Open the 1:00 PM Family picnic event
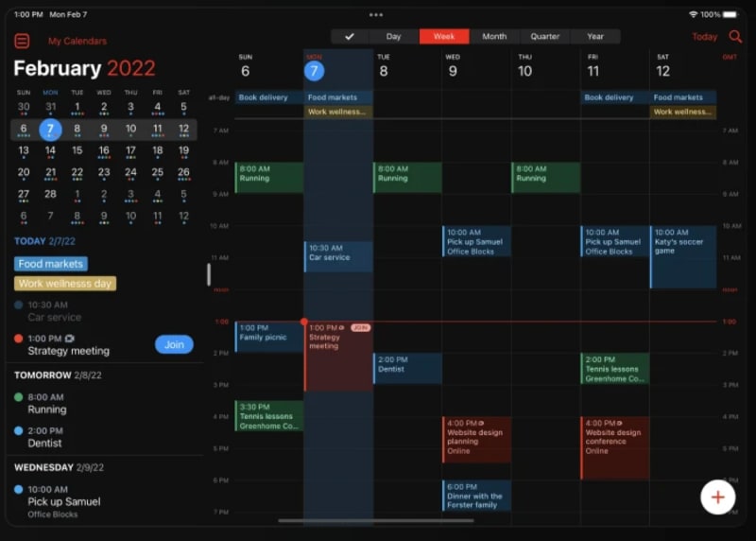This screenshot has width=756, height=541. point(269,337)
